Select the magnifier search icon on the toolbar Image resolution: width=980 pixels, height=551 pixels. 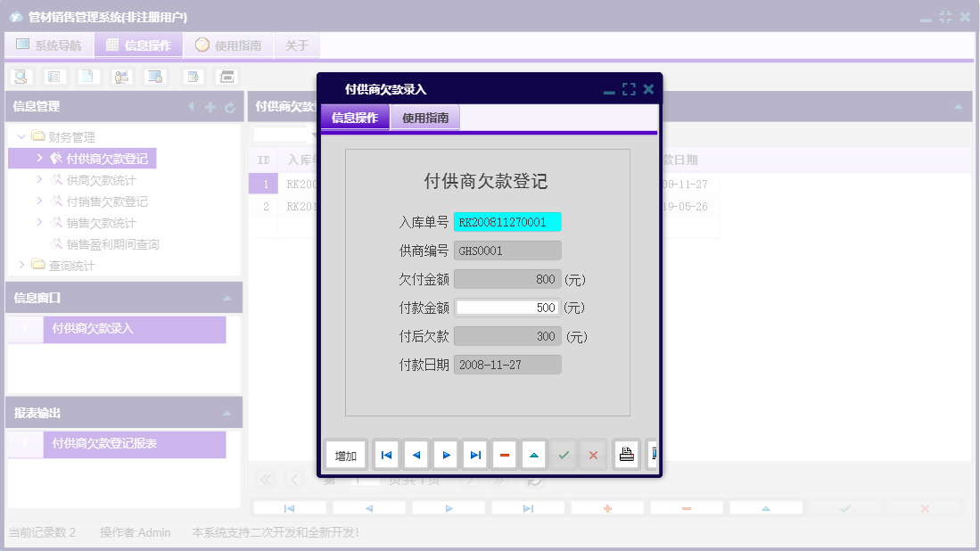point(20,77)
